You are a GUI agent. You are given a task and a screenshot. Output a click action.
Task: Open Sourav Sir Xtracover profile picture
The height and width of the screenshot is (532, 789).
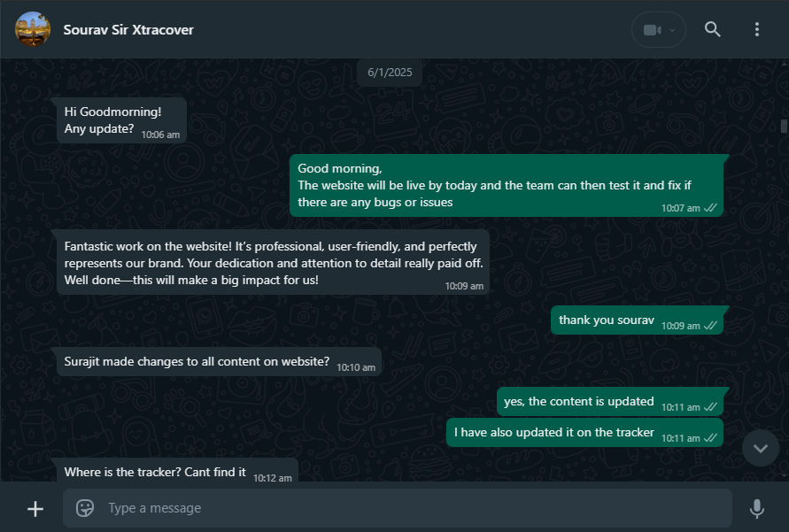33,29
